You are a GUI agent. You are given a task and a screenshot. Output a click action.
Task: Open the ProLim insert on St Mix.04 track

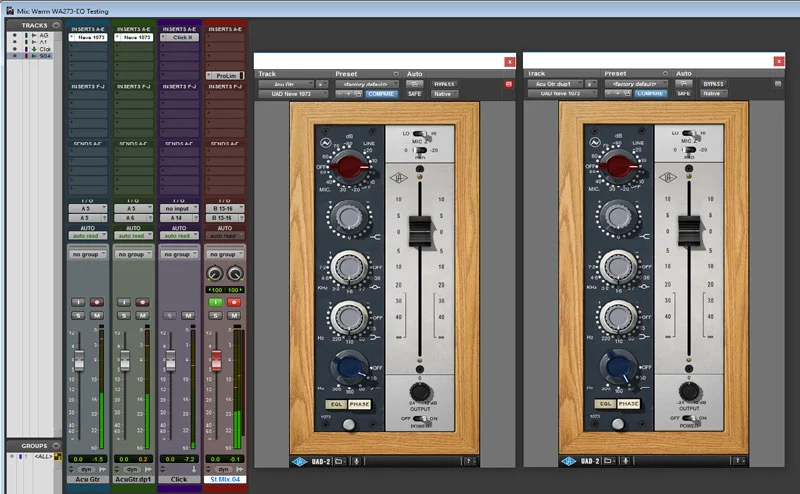pos(225,76)
